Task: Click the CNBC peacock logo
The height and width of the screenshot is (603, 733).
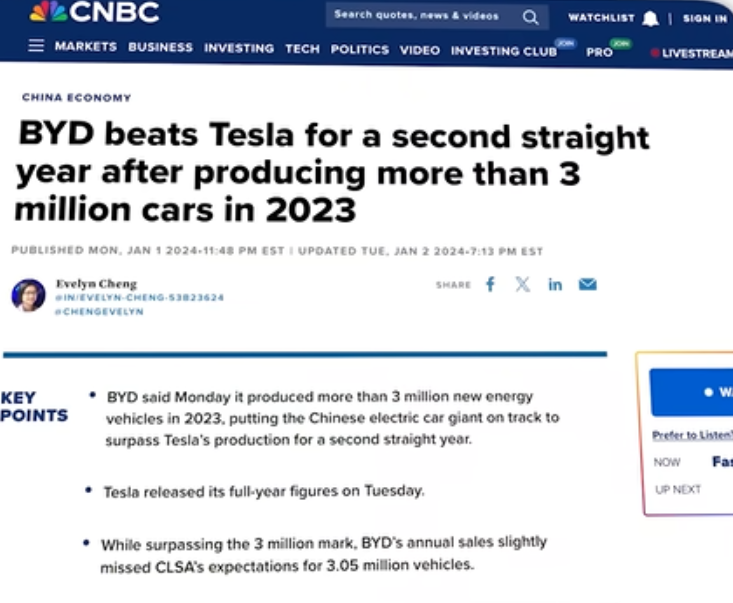Action: coord(47,13)
